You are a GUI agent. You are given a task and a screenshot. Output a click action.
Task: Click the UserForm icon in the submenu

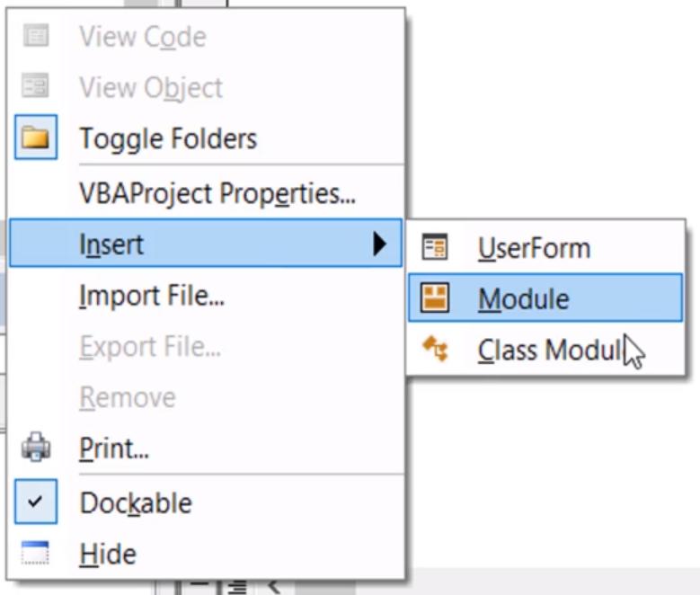(435, 248)
